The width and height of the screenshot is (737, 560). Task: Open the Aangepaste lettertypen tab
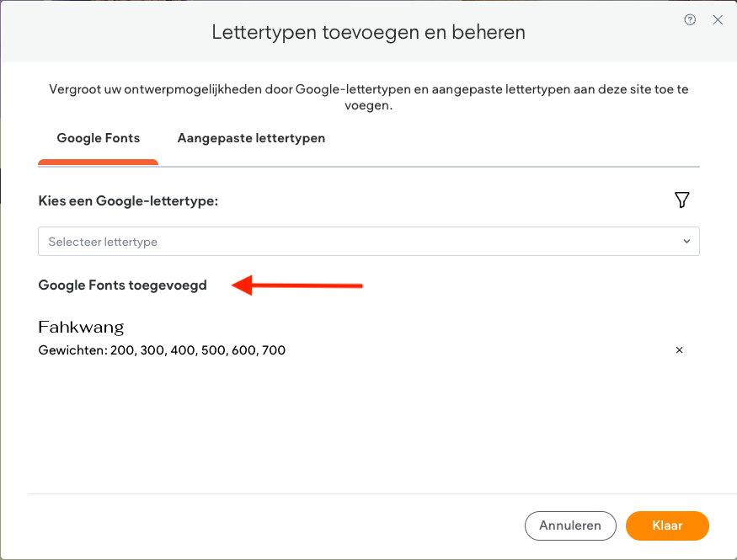(x=251, y=138)
